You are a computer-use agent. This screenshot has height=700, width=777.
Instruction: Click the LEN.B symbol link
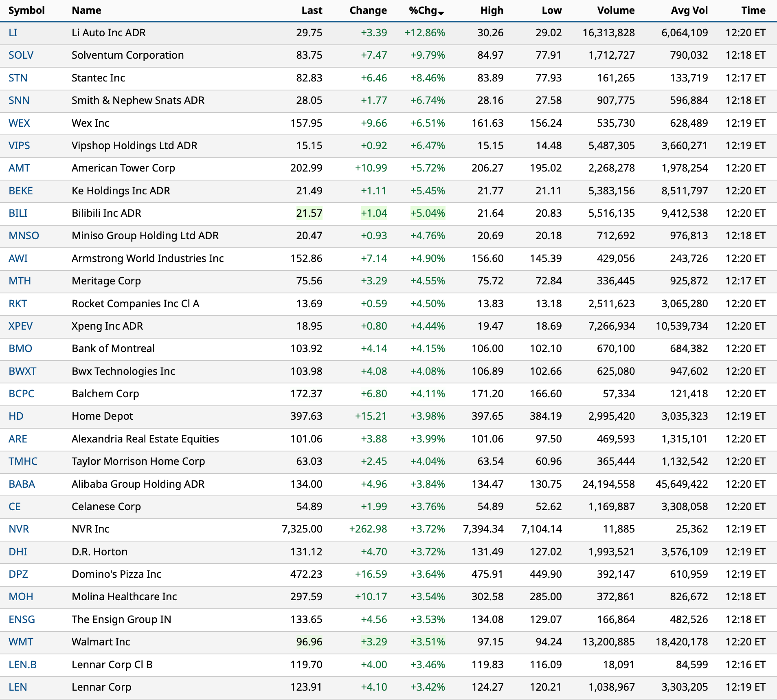[22, 665]
